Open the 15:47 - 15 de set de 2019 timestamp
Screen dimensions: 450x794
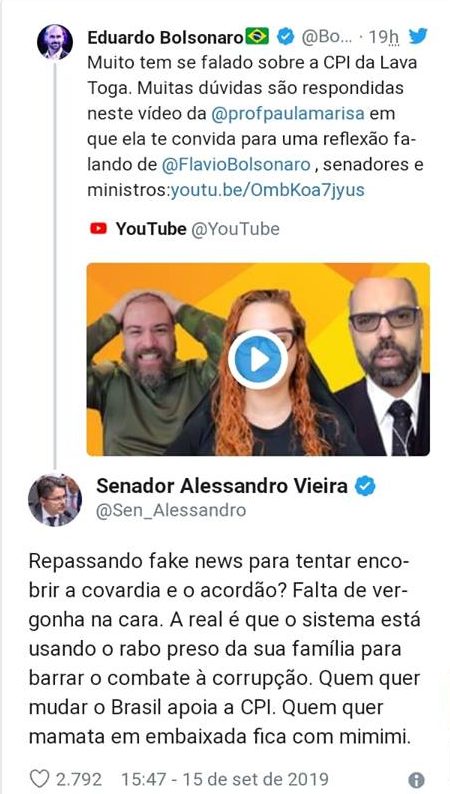225,779
